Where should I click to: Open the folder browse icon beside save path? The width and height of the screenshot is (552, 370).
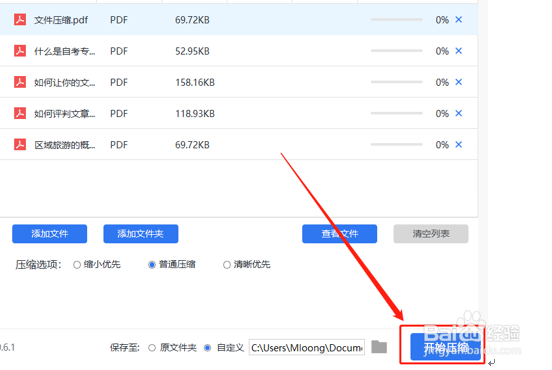[x=379, y=347]
